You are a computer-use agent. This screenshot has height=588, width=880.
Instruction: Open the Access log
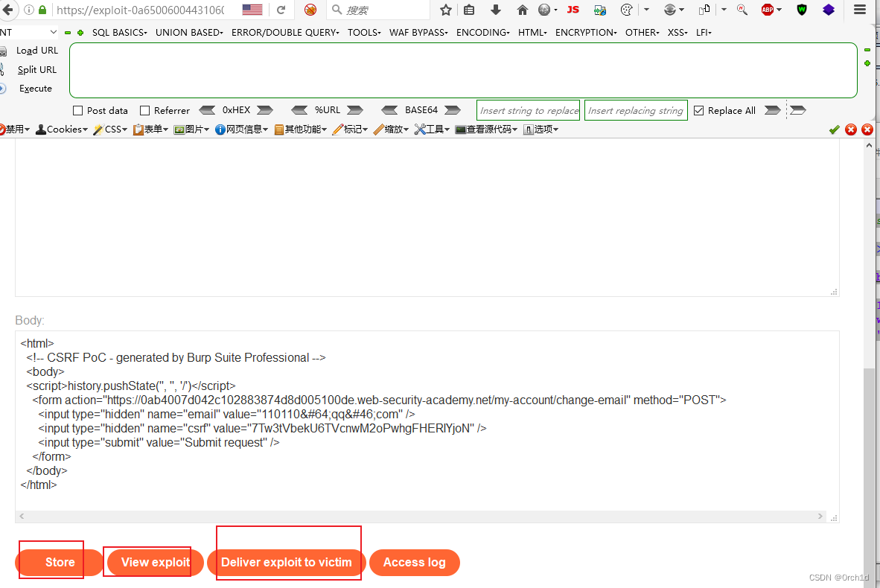click(x=414, y=562)
